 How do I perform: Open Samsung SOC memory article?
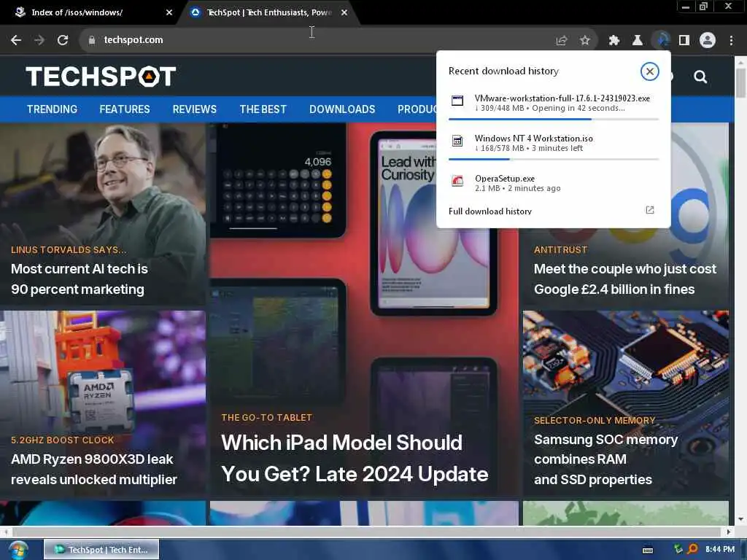(605, 459)
